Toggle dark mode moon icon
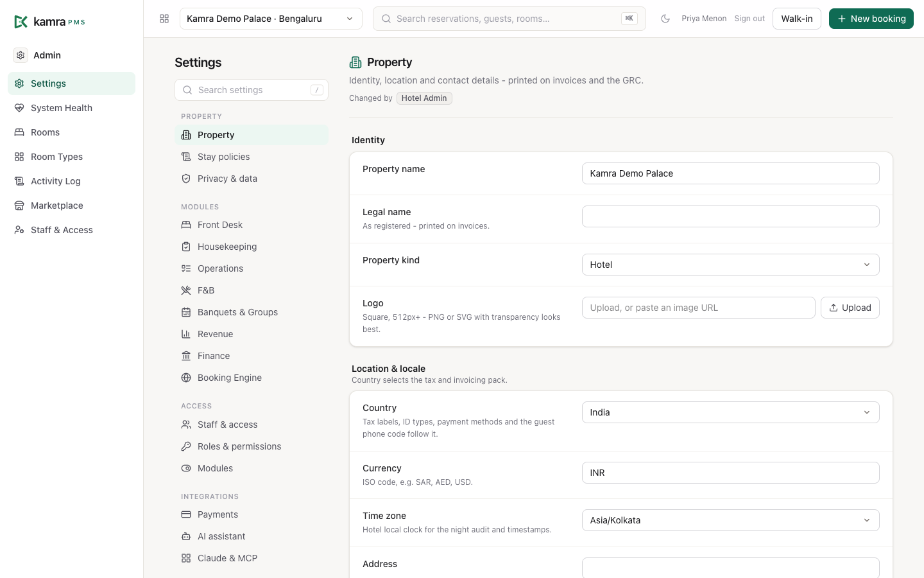This screenshot has height=578, width=924. (x=665, y=19)
